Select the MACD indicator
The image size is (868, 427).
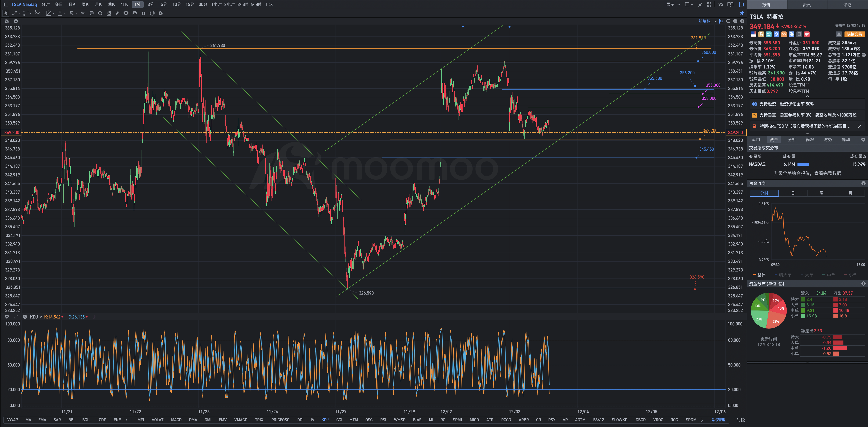[x=176, y=420]
